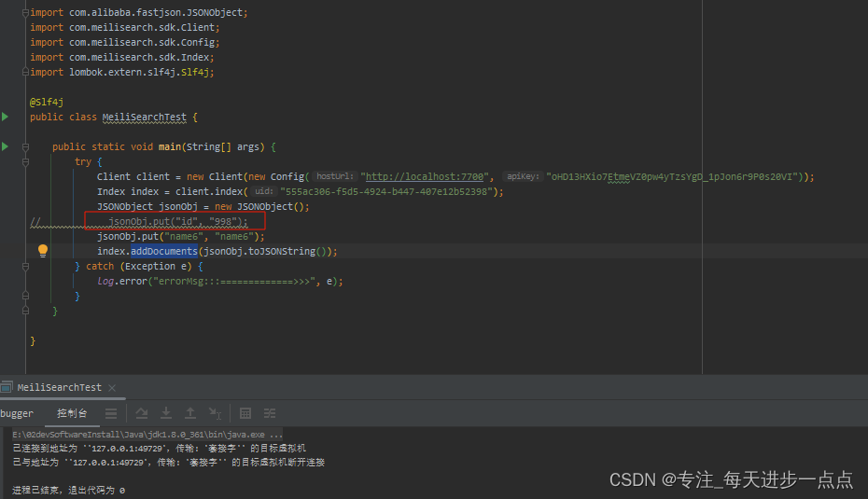Click the MeiliSearchTest class name
This screenshot has width=868, height=499.
coord(145,117)
